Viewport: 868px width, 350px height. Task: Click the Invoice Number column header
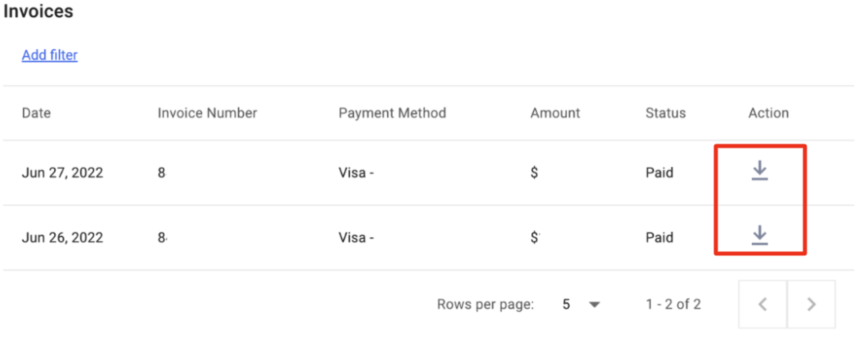pos(207,113)
